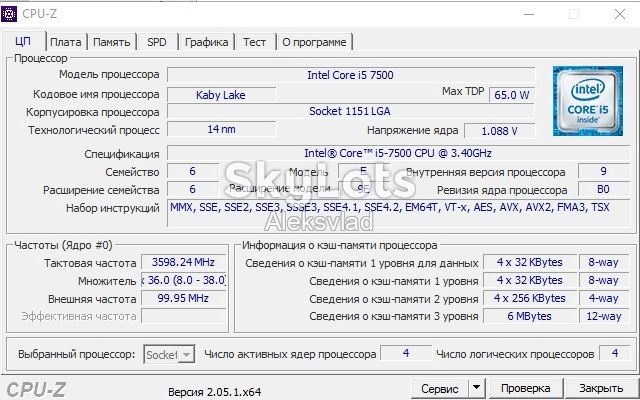Click the Внутренняя версия процессора value 9
Screen dimensions: 640x400
(603, 171)
